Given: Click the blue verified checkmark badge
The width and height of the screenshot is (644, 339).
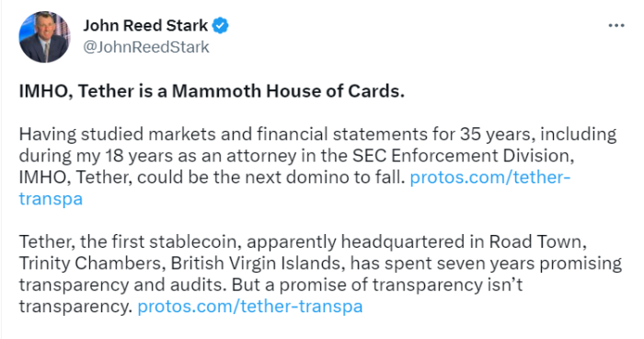Looking at the screenshot, I should tap(221, 26).
